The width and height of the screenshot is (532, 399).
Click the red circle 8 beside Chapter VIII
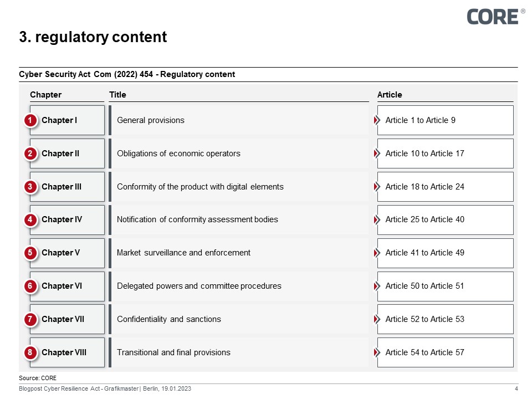[32, 352]
